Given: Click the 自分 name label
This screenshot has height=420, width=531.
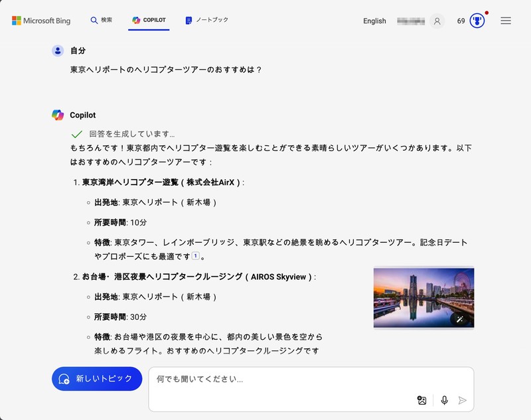Looking at the screenshot, I should 78,51.
